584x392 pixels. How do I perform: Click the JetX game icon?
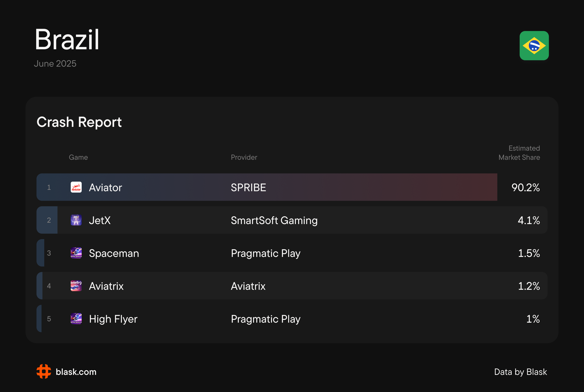76,220
